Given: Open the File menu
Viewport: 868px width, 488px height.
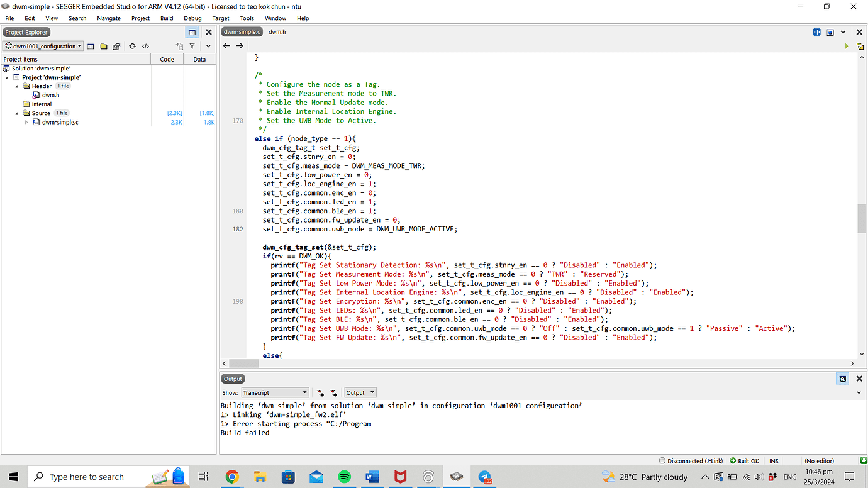Looking at the screenshot, I should [x=9, y=18].
